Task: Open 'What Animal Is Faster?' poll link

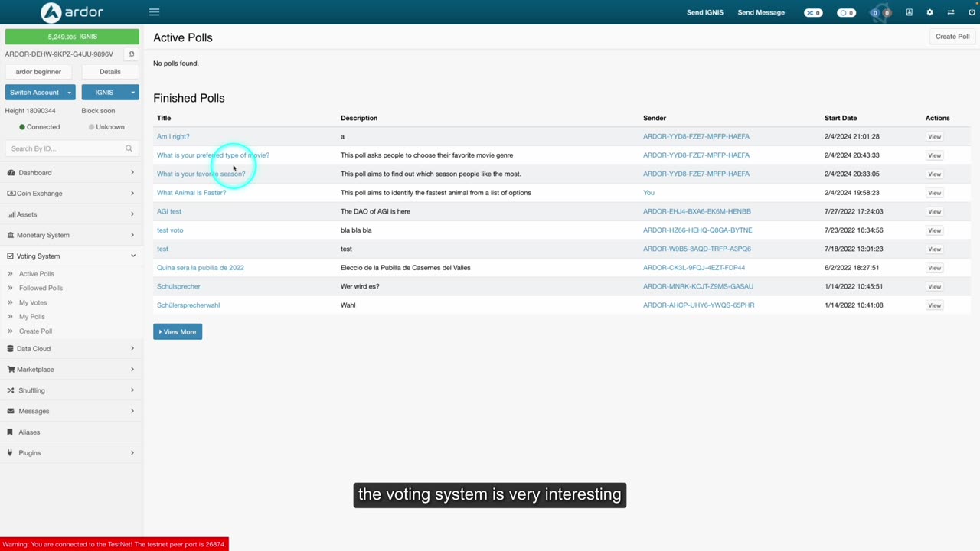Action: click(x=191, y=193)
